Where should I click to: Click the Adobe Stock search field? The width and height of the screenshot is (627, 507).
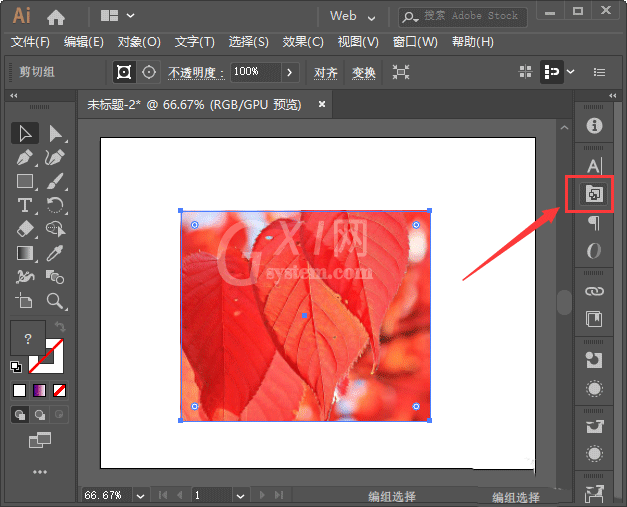coord(463,17)
